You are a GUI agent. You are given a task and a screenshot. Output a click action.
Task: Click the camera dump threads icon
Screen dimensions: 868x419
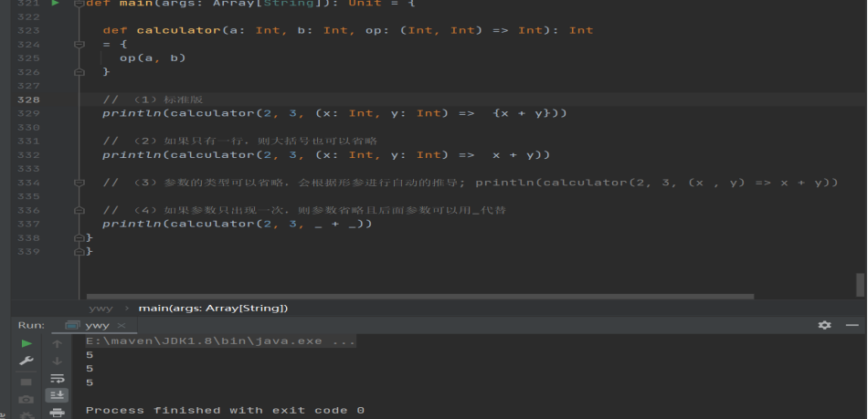pyautogui.click(x=26, y=399)
